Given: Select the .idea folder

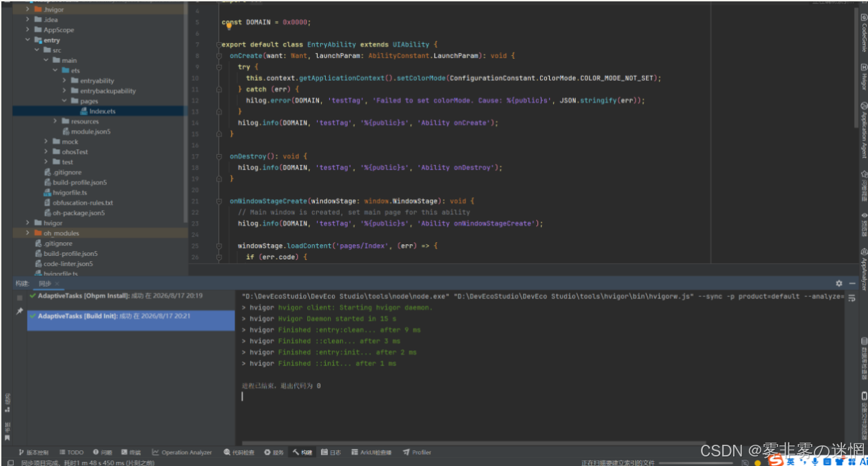Looking at the screenshot, I should point(50,20).
